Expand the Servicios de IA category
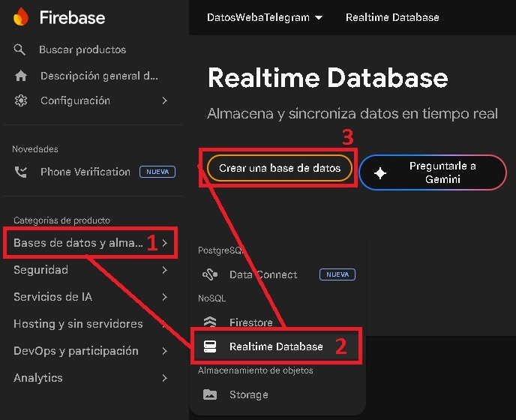 [91, 297]
